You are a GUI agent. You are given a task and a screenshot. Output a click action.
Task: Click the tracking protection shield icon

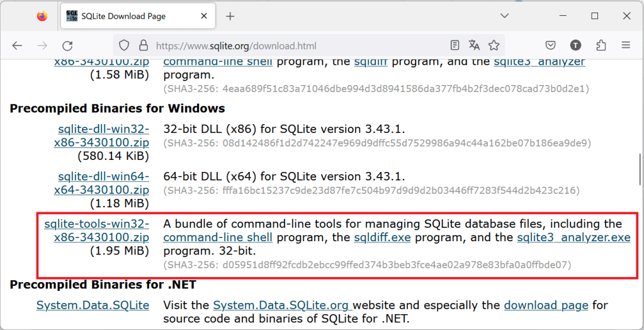[125, 45]
